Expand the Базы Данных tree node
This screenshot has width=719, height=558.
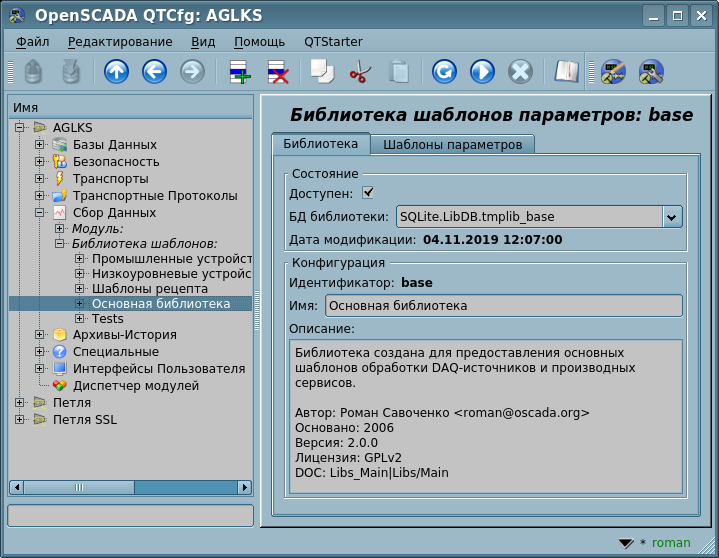pos(39,144)
